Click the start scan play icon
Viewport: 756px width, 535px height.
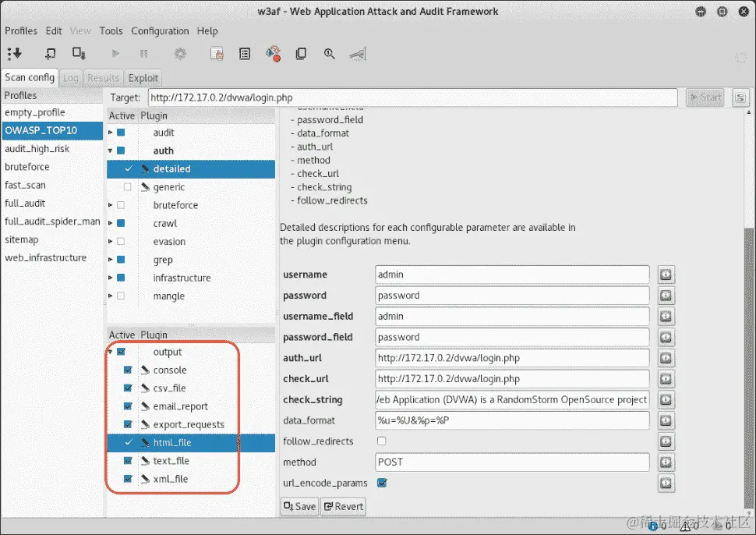point(115,53)
